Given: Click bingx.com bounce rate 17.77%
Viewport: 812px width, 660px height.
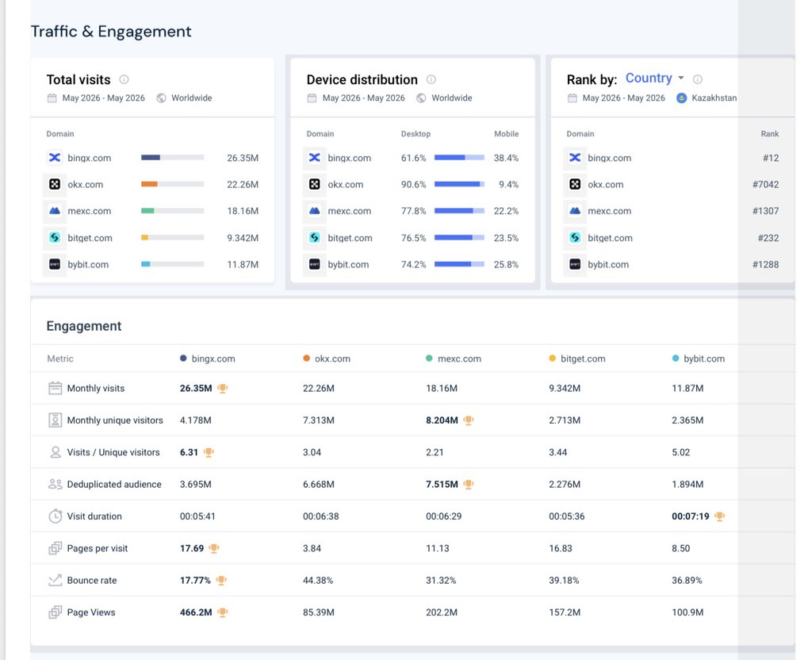Looking at the screenshot, I should 195,580.
